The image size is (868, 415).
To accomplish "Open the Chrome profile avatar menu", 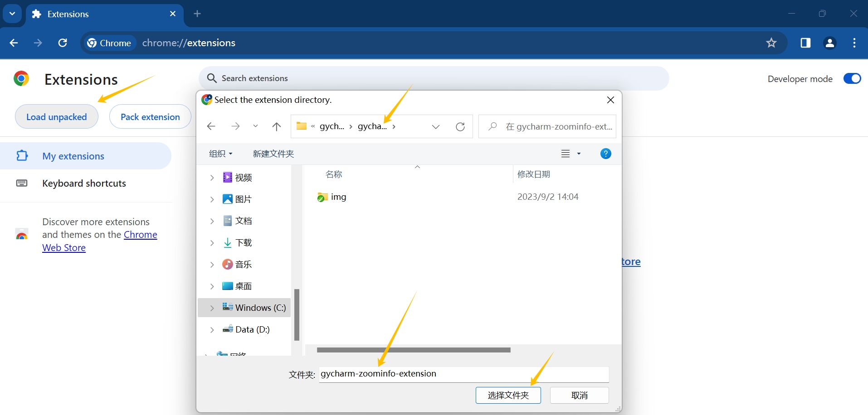I will pos(829,43).
